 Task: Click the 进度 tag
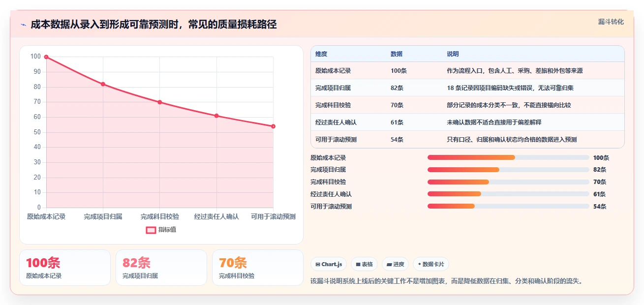(x=396, y=264)
